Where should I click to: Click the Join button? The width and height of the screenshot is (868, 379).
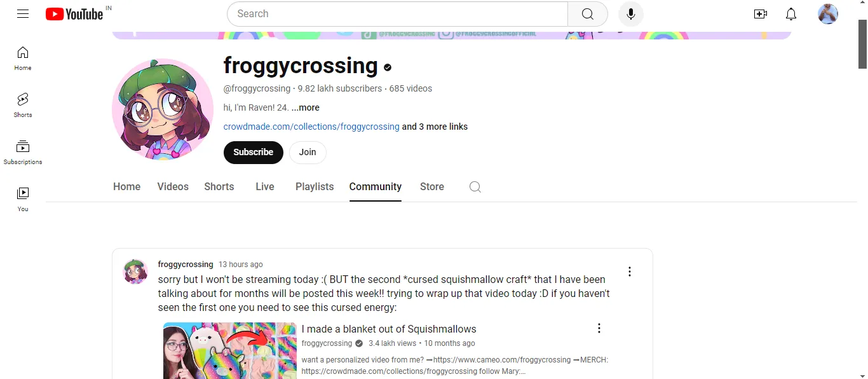(308, 152)
